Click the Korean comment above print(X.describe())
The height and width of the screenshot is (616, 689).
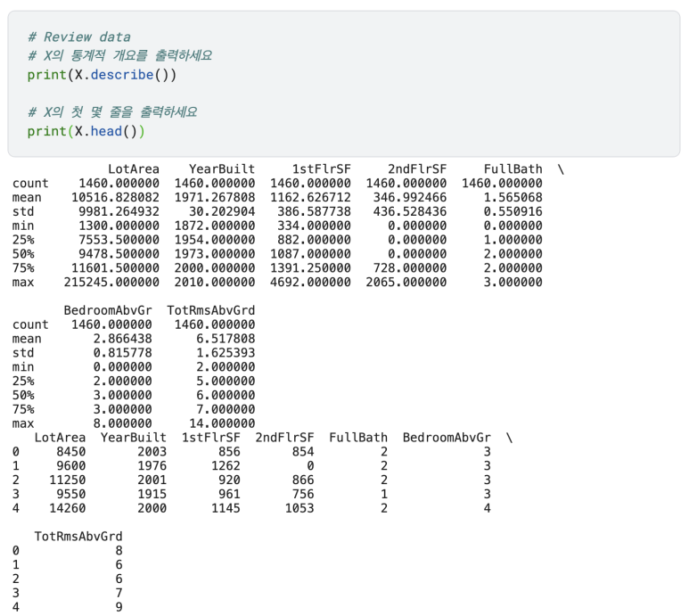click(120, 55)
